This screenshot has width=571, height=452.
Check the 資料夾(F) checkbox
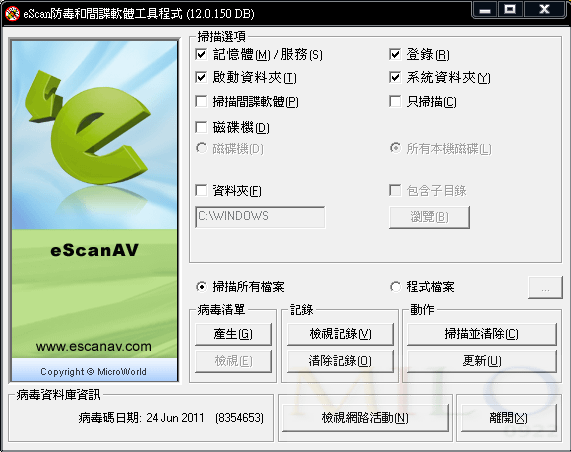tap(201, 190)
